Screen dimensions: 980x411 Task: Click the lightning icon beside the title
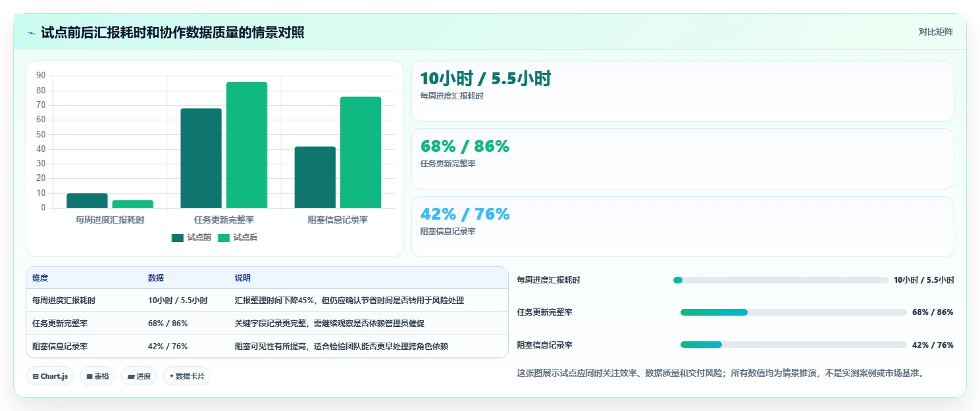31,33
